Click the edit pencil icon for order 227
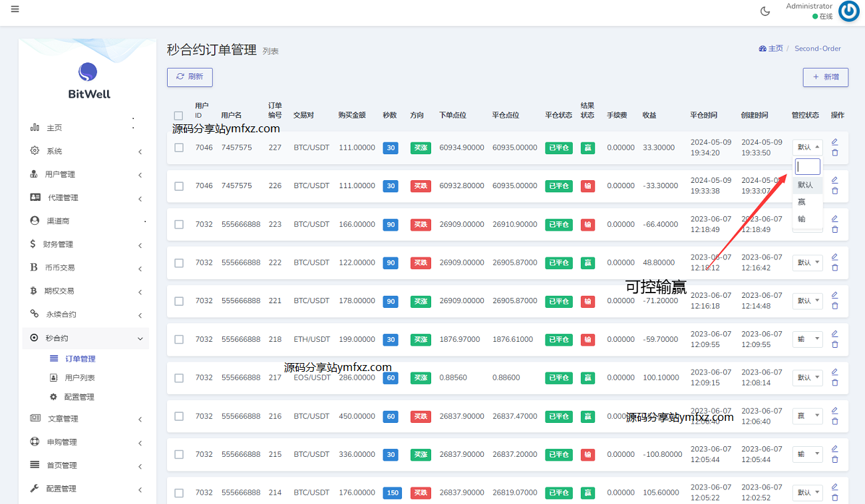 tap(835, 142)
